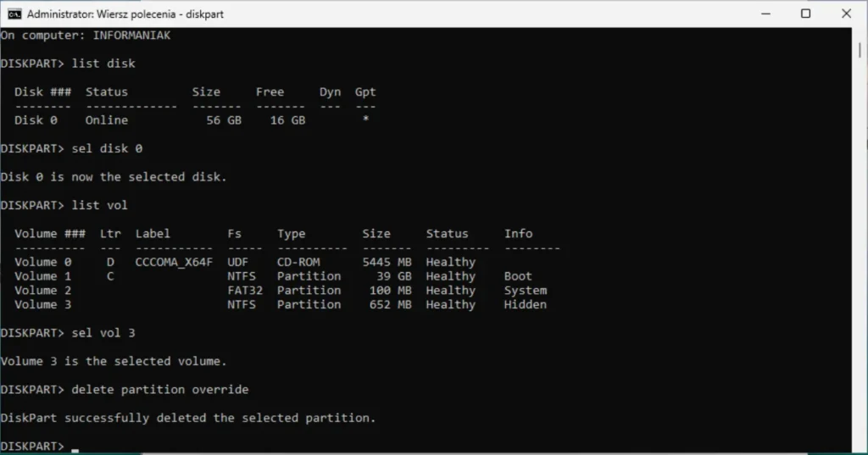Click the Command Prompt icon in title bar
This screenshot has width=868, height=455.
14,14
